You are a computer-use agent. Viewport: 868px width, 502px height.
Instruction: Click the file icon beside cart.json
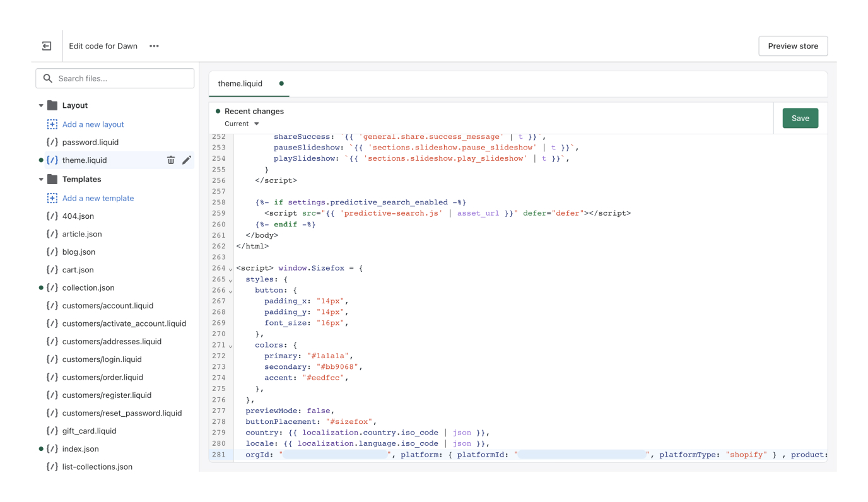[52, 270]
